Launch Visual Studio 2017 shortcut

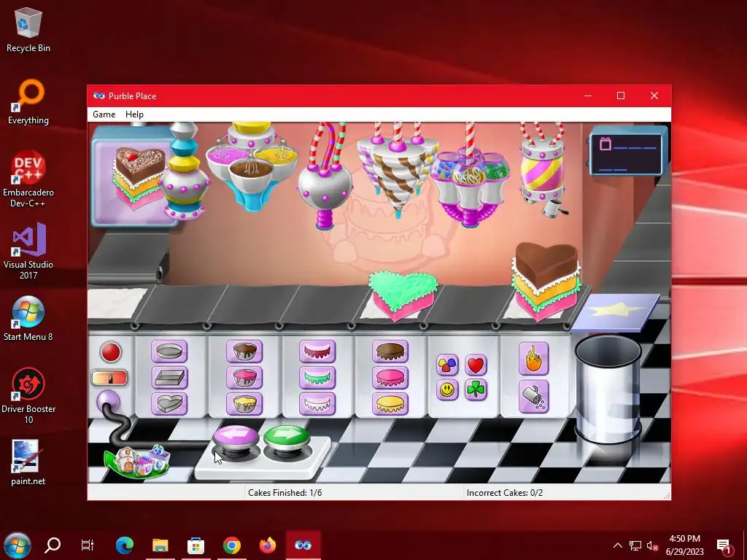point(28,252)
